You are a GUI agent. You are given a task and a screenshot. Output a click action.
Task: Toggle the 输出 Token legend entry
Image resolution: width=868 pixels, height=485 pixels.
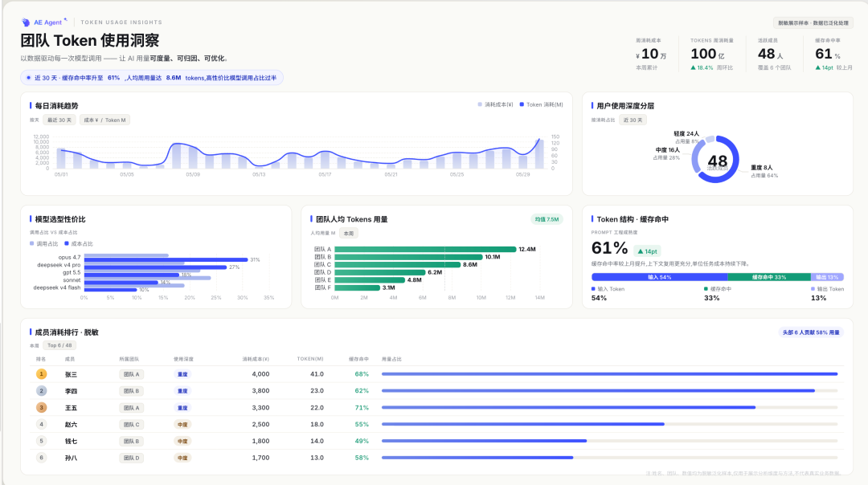(x=828, y=289)
